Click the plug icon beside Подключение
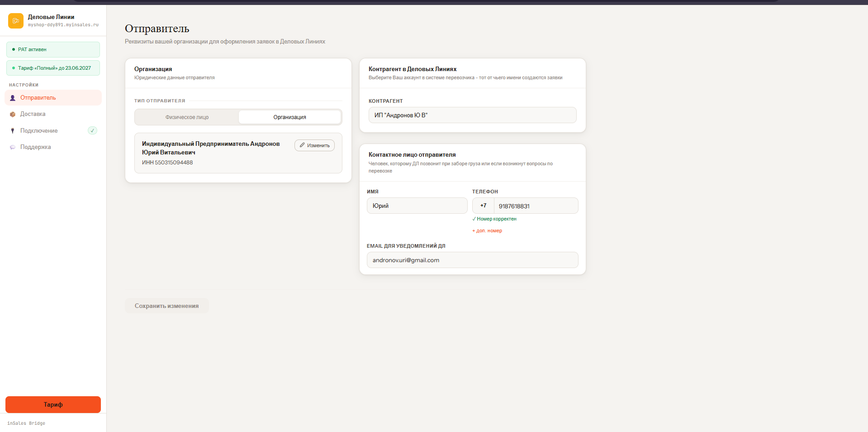Image resolution: width=868 pixels, height=432 pixels. pos(13,131)
